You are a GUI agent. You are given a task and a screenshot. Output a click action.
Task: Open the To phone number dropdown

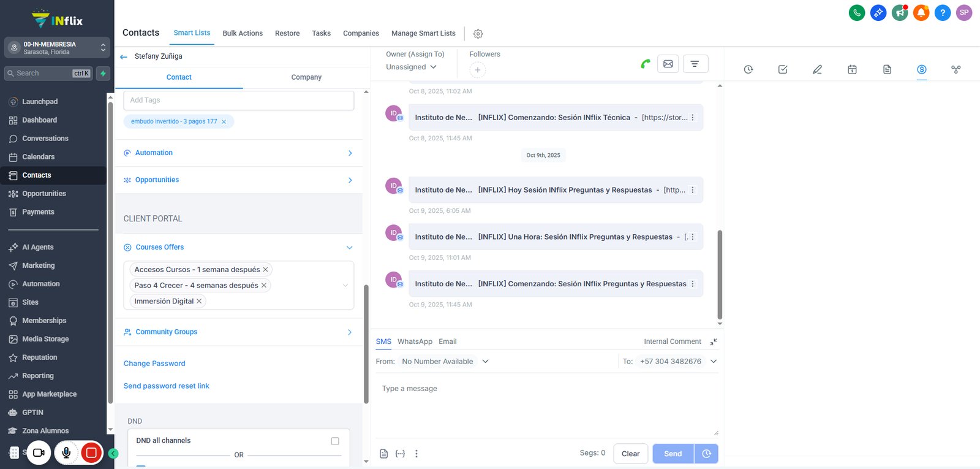pyautogui.click(x=677, y=362)
